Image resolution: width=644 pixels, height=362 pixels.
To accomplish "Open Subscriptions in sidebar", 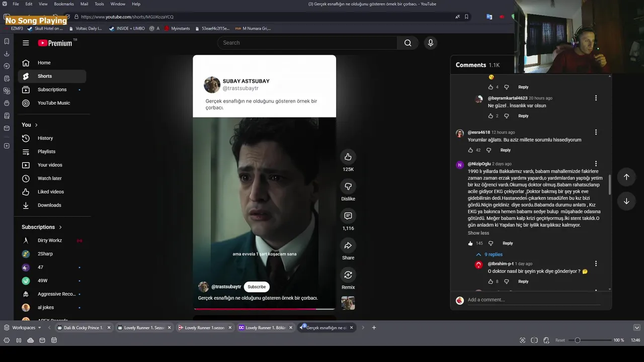I will [x=52, y=89].
